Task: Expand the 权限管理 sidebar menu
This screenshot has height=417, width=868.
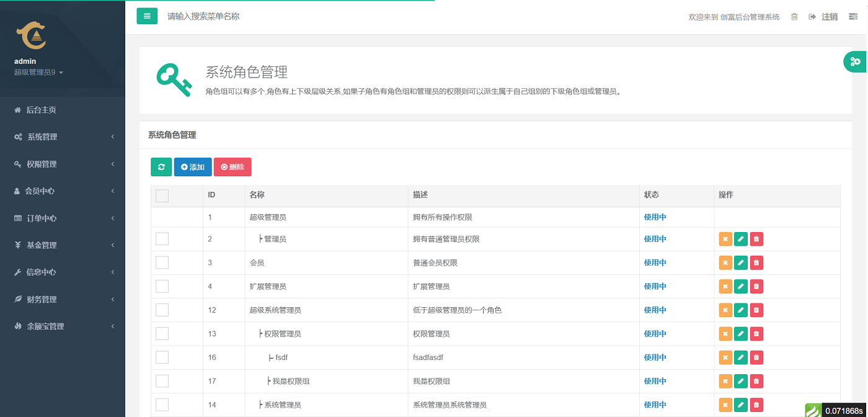Action: coord(63,164)
